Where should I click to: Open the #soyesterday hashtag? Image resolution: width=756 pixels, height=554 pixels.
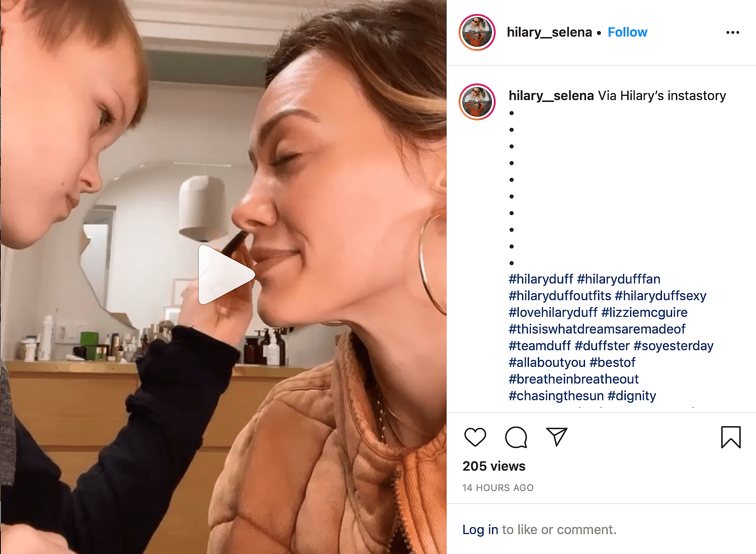(673, 346)
